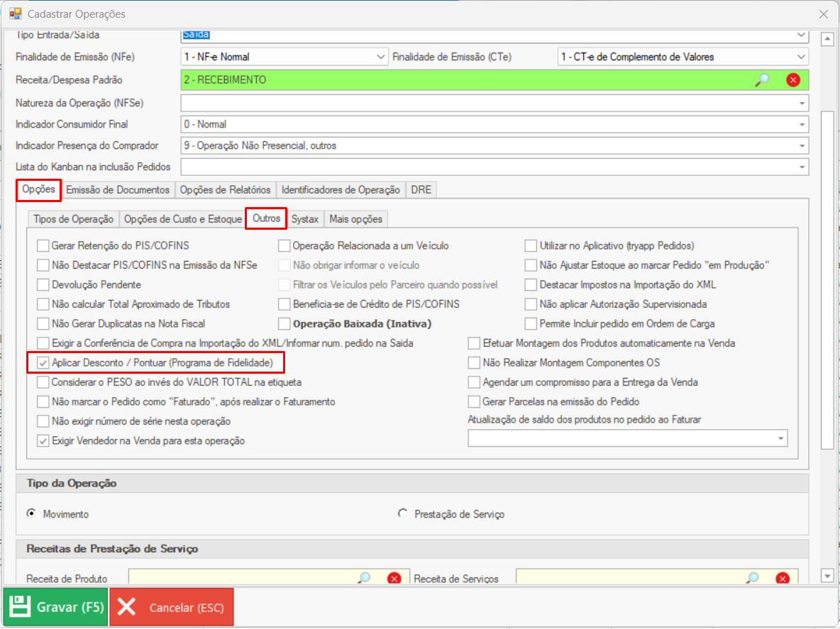Open Finalidade de Emissão (CTe) dropdown
The image size is (840, 629).
click(801, 57)
